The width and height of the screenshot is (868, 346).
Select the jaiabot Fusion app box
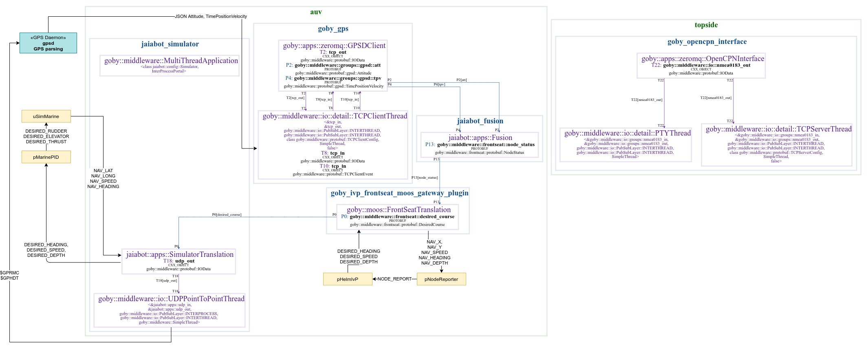480,145
